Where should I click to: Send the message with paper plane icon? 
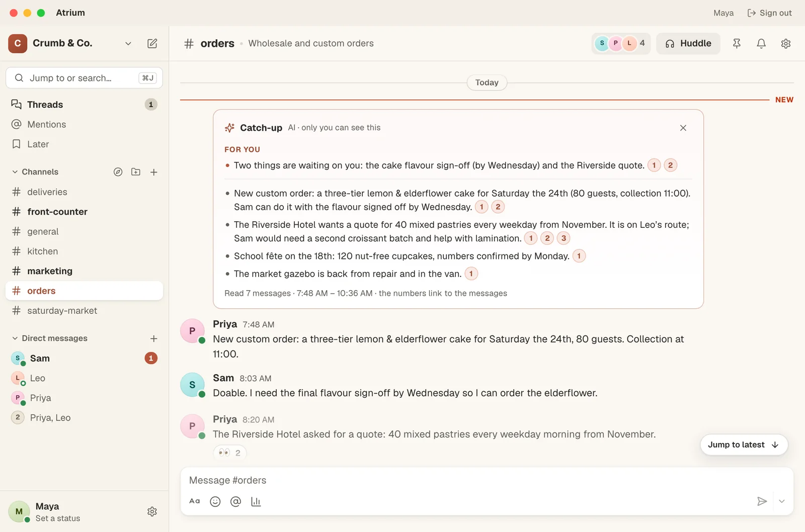[x=762, y=501]
